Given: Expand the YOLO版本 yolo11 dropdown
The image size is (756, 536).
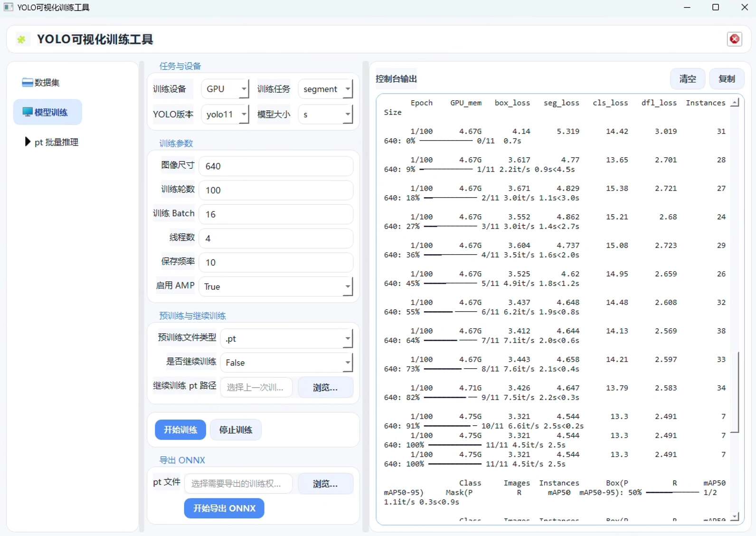Looking at the screenshot, I should tap(225, 114).
